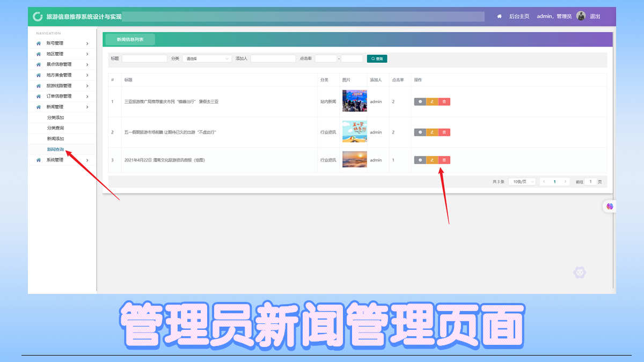The width and height of the screenshot is (644, 362).
Task: Open the 分类添加 submenu item
Action: tap(55, 117)
